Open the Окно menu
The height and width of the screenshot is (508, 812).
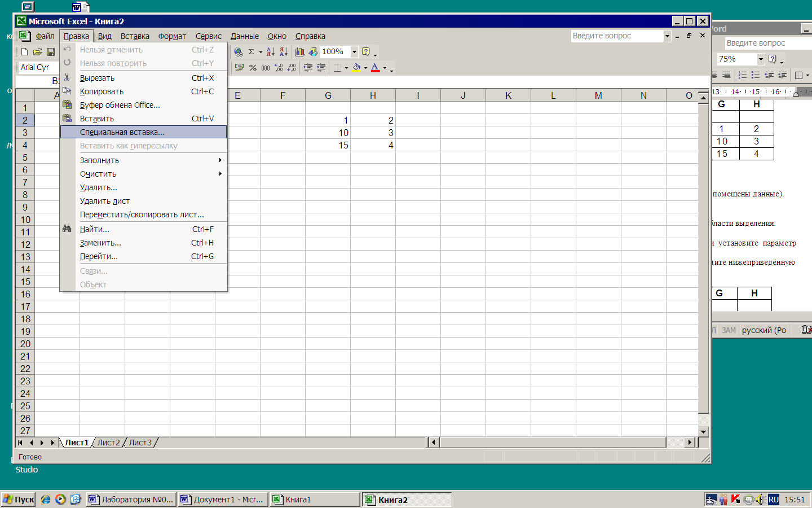coord(277,36)
